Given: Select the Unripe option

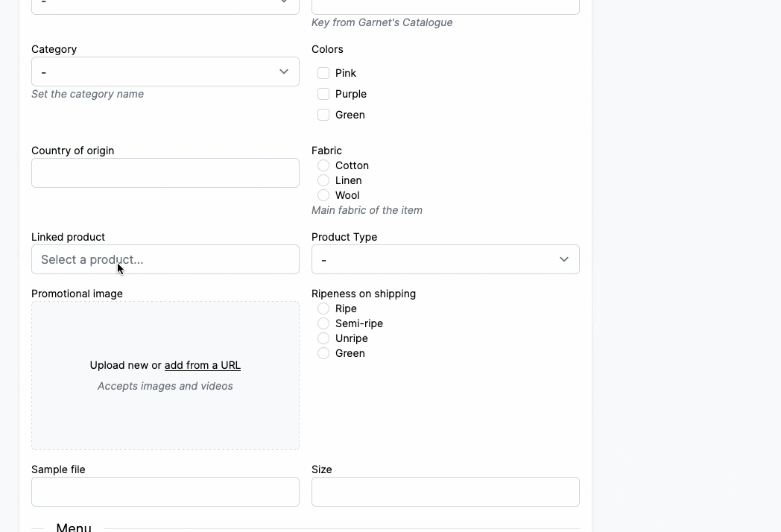Looking at the screenshot, I should click(323, 338).
